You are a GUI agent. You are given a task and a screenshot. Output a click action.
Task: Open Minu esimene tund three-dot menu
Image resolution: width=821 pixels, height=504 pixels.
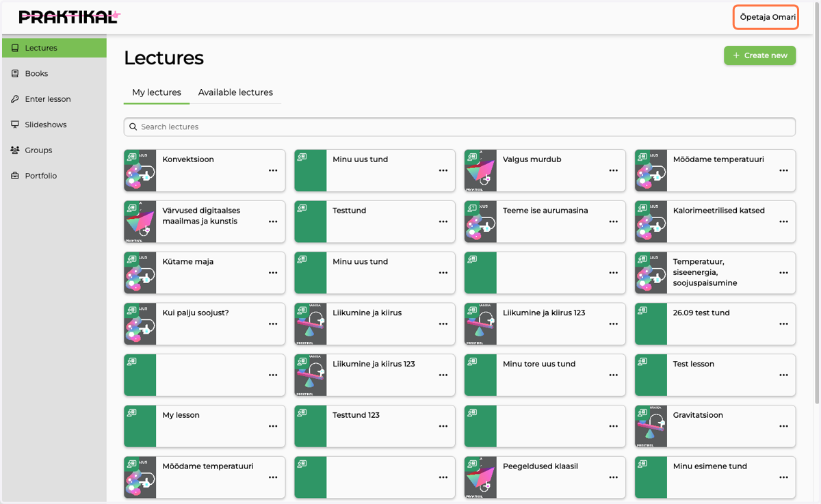[783, 477]
